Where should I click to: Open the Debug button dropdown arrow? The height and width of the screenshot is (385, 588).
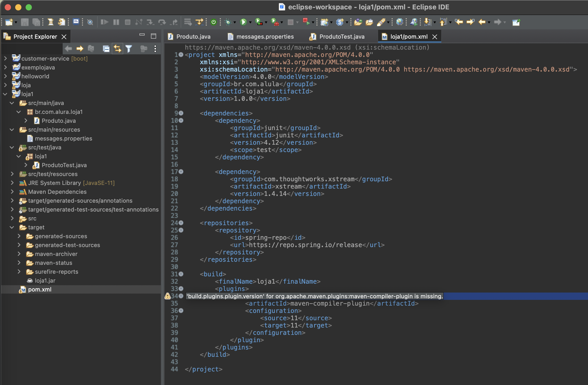(234, 22)
